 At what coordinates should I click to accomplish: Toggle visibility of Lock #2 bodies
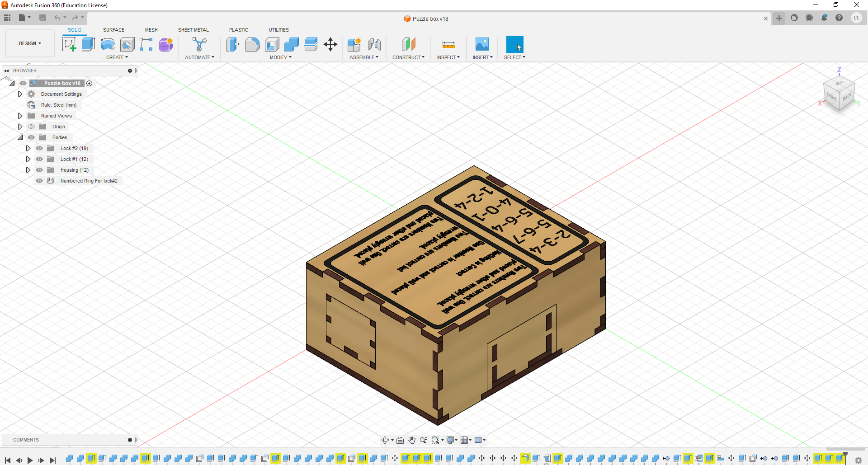[x=39, y=148]
